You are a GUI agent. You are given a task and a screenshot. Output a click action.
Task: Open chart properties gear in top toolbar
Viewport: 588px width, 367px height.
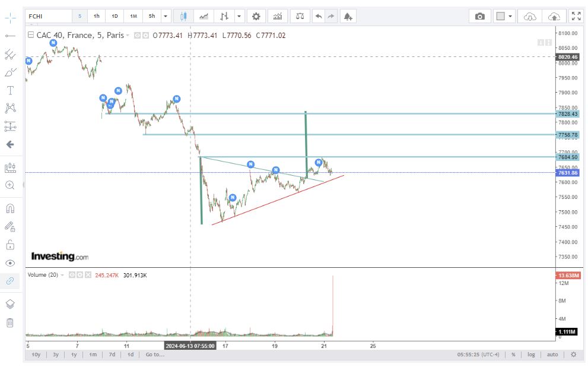click(256, 16)
